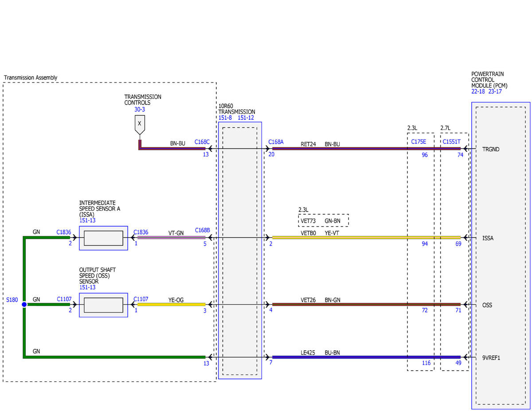Click the OSS pin label on the PCM
The height and width of the screenshot is (411, 532).
point(487,305)
